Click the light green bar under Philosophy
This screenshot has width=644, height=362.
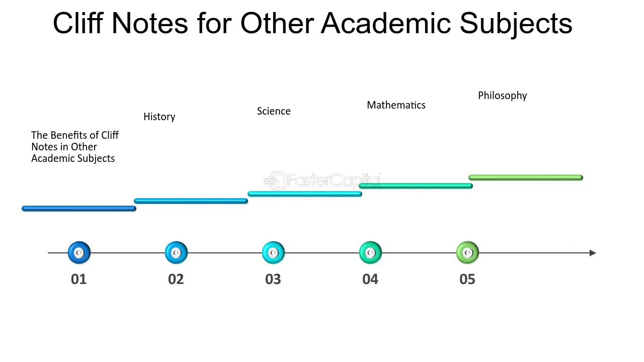click(526, 177)
